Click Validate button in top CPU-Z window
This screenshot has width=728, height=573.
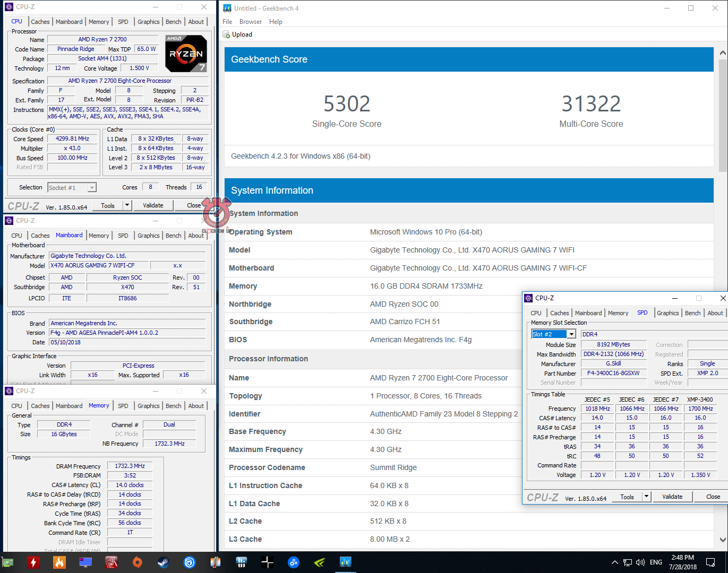[153, 205]
